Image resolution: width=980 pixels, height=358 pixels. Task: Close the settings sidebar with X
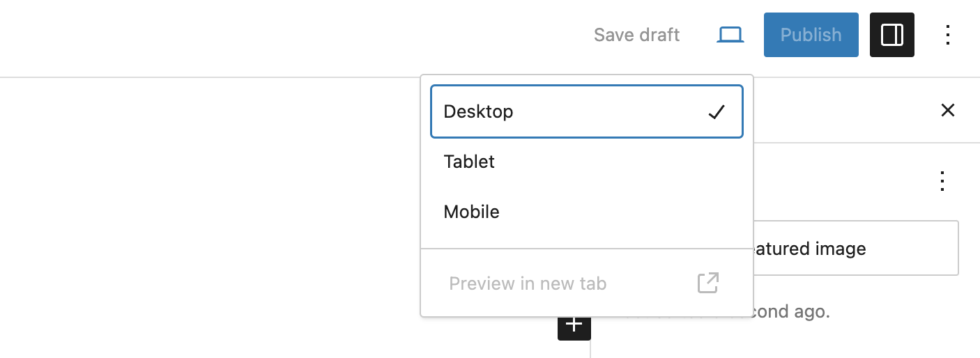coord(947,110)
